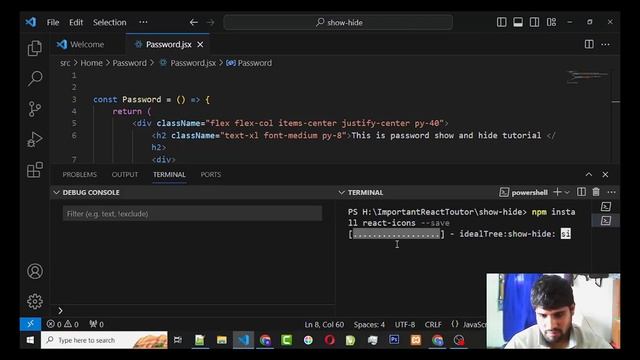Open the Windows Start menu
Image resolution: width=640 pixels, height=360 pixels.
tap(30, 340)
